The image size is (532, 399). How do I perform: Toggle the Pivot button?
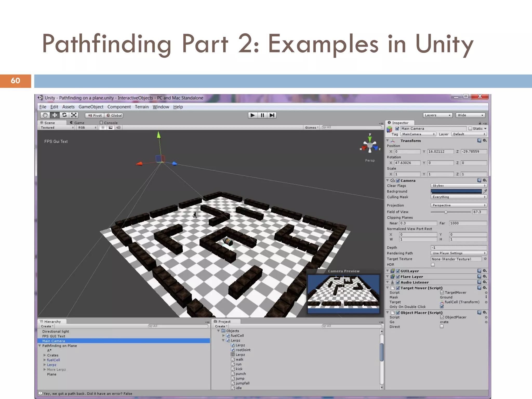click(95, 115)
